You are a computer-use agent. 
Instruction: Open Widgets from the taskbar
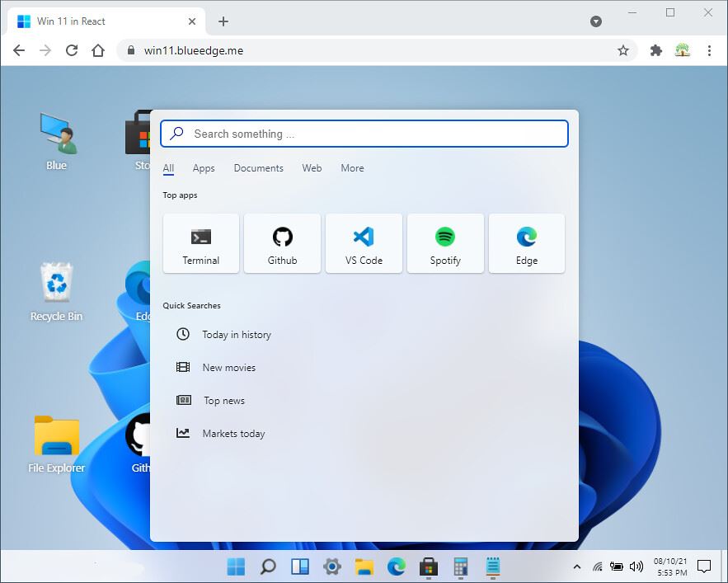300,567
